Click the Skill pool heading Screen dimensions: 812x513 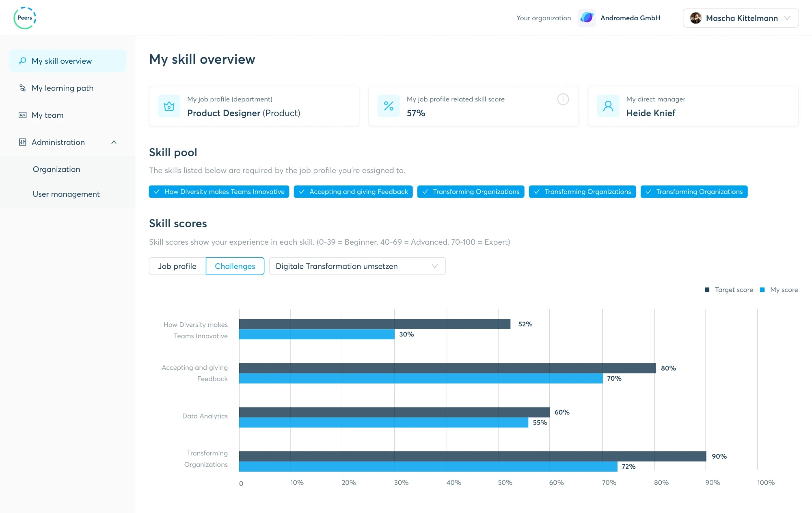coord(173,152)
